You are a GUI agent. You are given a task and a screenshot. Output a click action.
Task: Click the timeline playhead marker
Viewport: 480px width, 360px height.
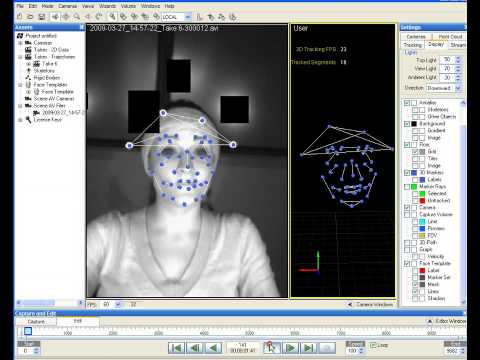(28, 331)
